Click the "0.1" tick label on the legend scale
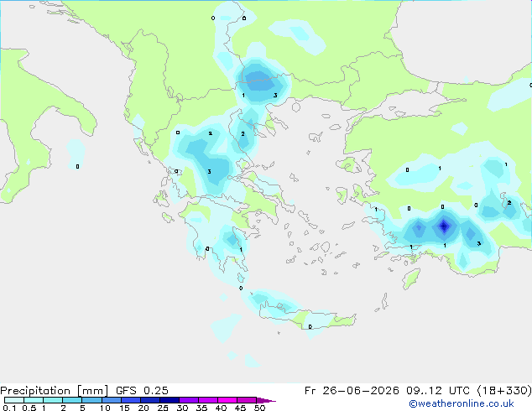The width and height of the screenshot is (532, 411). (x=9, y=408)
